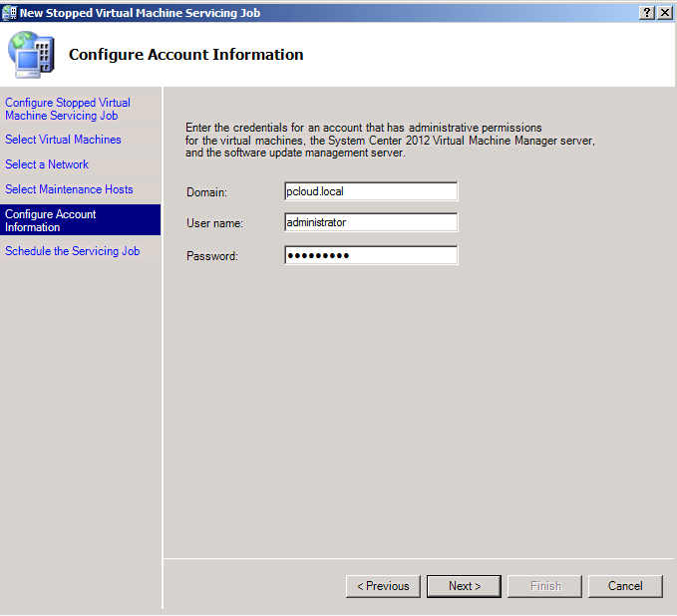Proceed with the Next button
Image resolution: width=677 pixels, height=616 pixels.
[x=465, y=586]
